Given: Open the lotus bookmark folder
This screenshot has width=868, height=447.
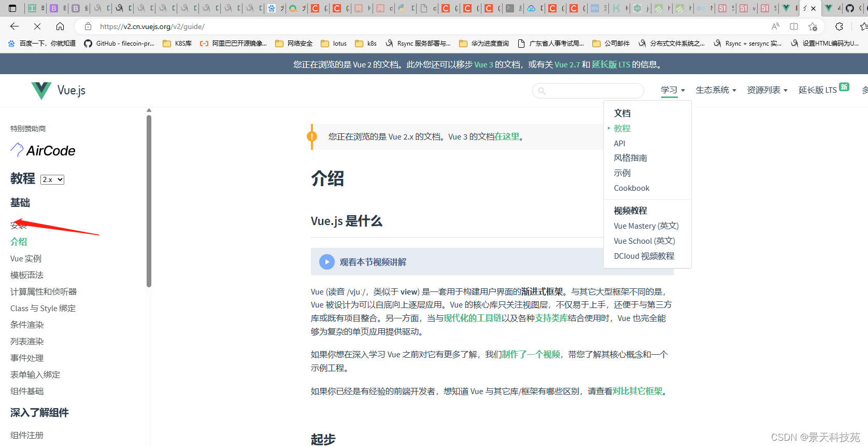Looking at the screenshot, I should [x=334, y=44].
